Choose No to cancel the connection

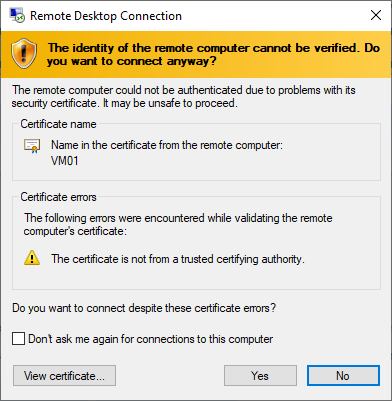pos(343,376)
